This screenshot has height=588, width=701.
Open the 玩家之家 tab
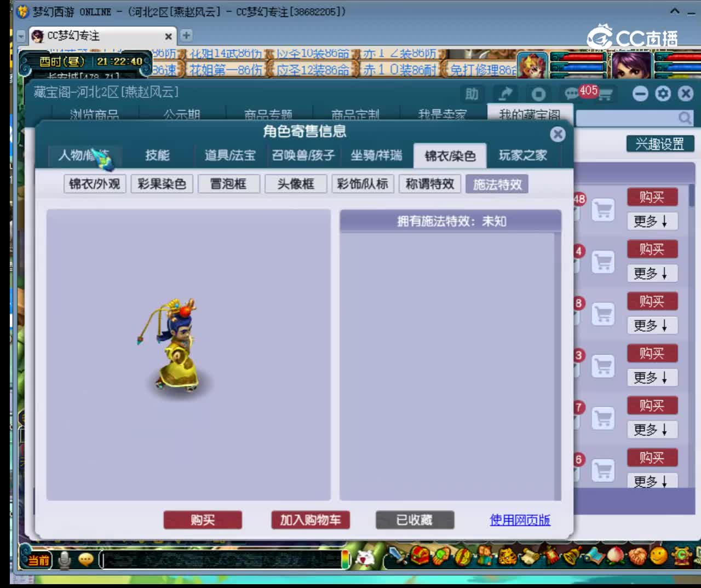point(523,155)
